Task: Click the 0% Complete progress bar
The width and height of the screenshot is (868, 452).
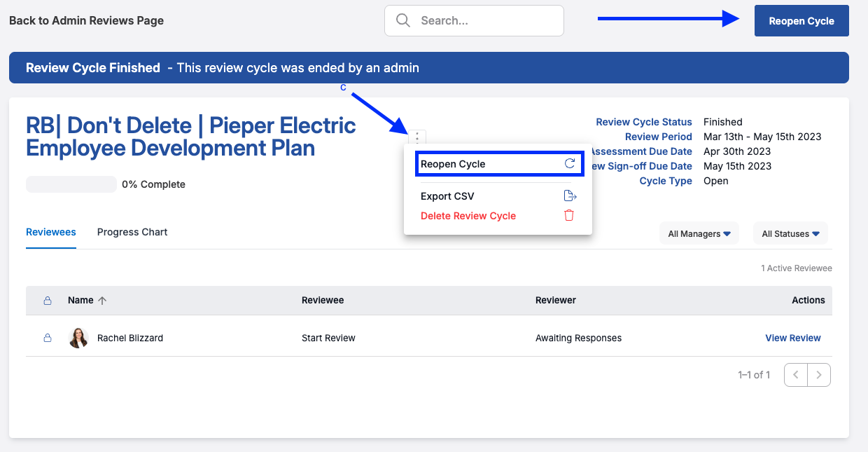Action: tap(71, 184)
